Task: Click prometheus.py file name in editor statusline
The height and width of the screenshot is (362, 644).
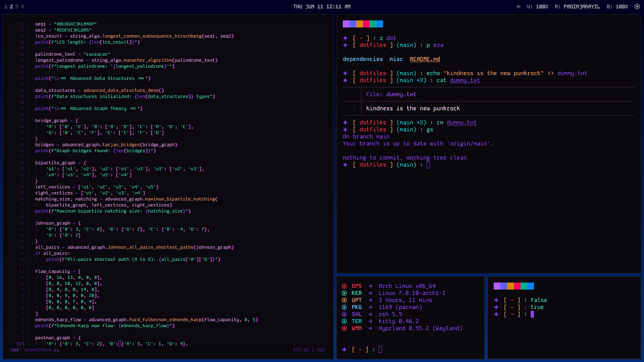Action: click(x=42, y=350)
